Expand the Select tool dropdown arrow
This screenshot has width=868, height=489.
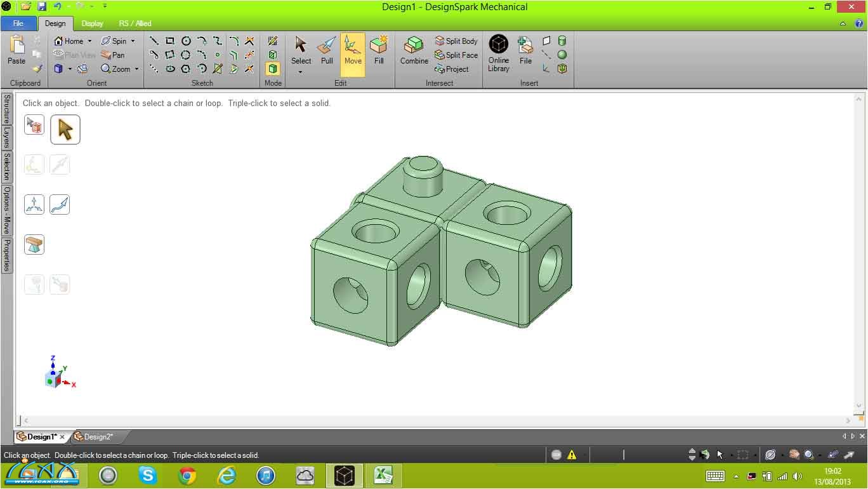[301, 72]
